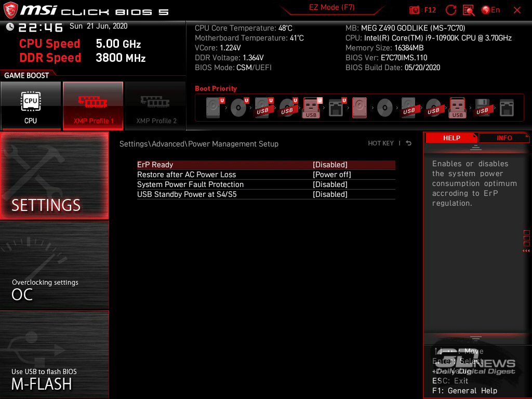Go back using the arrow beside HOT KEY
532x399 pixels.
point(409,143)
